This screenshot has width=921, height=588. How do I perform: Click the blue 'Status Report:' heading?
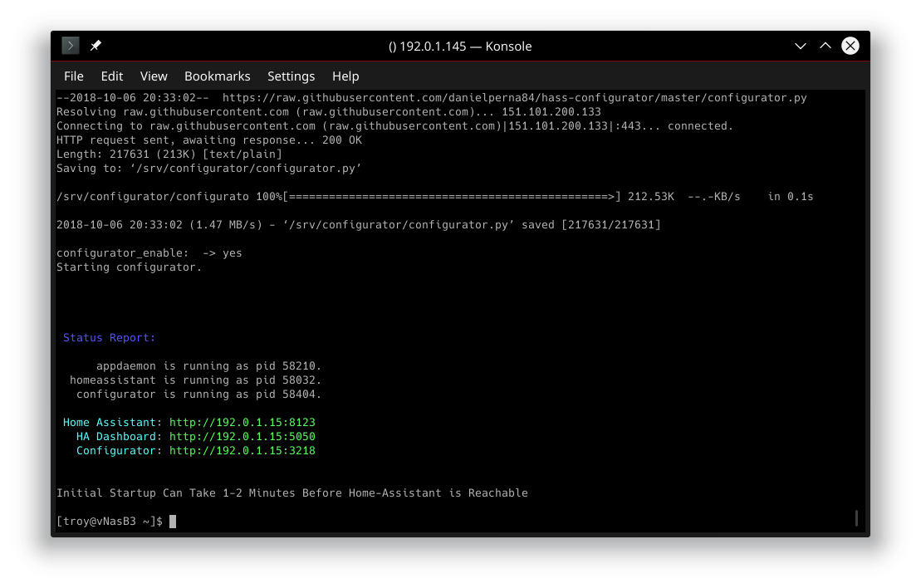tap(110, 338)
